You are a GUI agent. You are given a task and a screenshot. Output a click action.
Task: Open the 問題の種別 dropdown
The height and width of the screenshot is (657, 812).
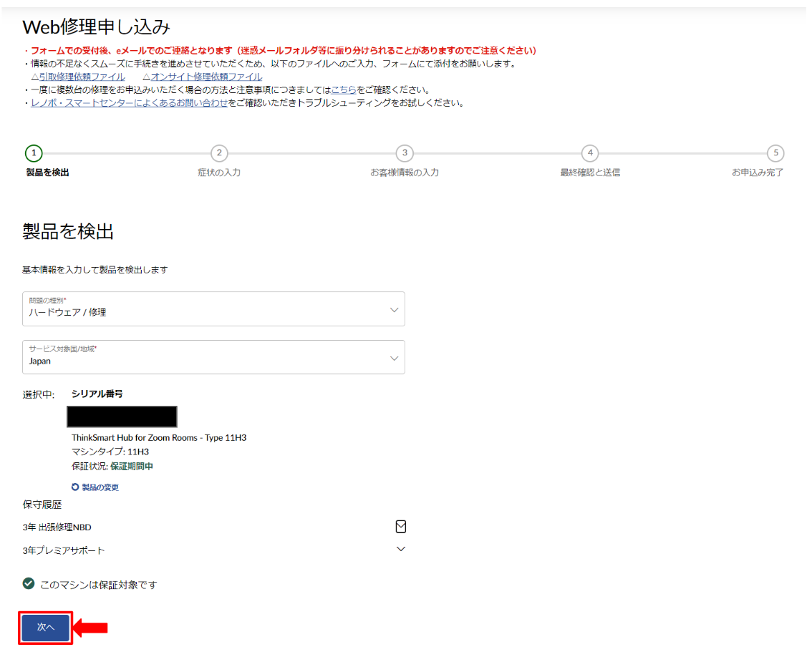[x=213, y=309]
